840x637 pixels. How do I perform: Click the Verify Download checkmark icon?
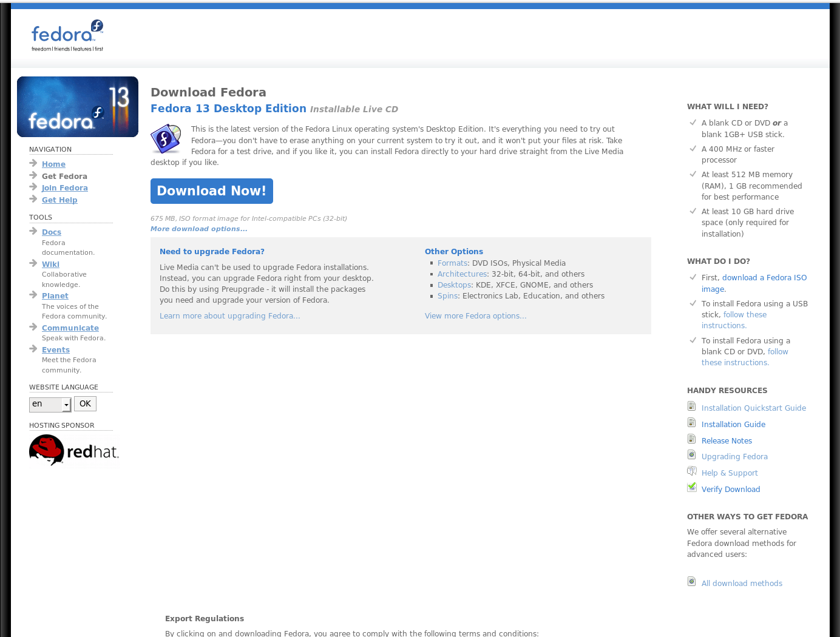(692, 487)
